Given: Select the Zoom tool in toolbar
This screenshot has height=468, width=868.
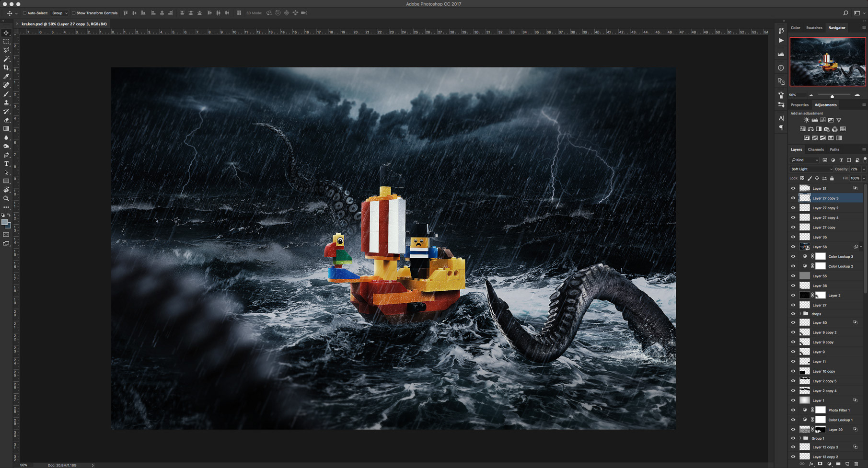Looking at the screenshot, I should click(6, 198).
